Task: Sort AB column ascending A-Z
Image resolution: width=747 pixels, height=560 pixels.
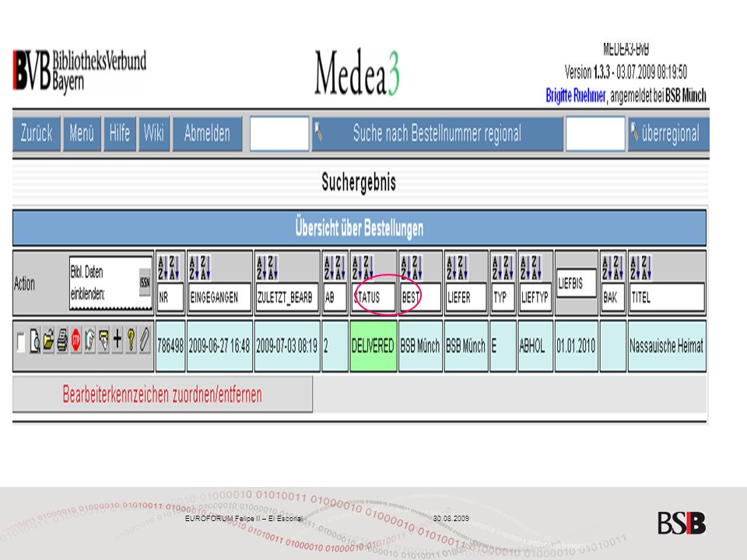Action: click(x=328, y=268)
